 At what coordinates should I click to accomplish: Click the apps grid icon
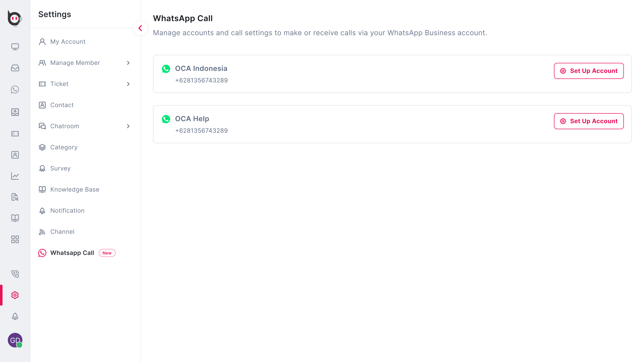(x=15, y=239)
